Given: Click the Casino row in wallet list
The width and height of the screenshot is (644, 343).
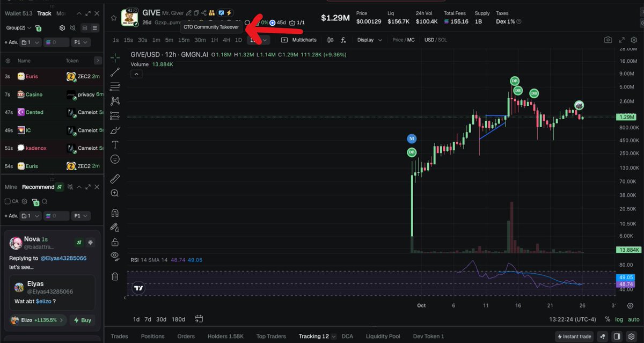Looking at the screenshot, I should click(x=52, y=94).
